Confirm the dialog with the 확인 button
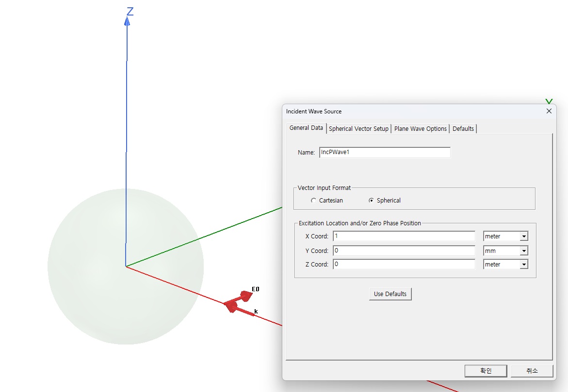 486,371
